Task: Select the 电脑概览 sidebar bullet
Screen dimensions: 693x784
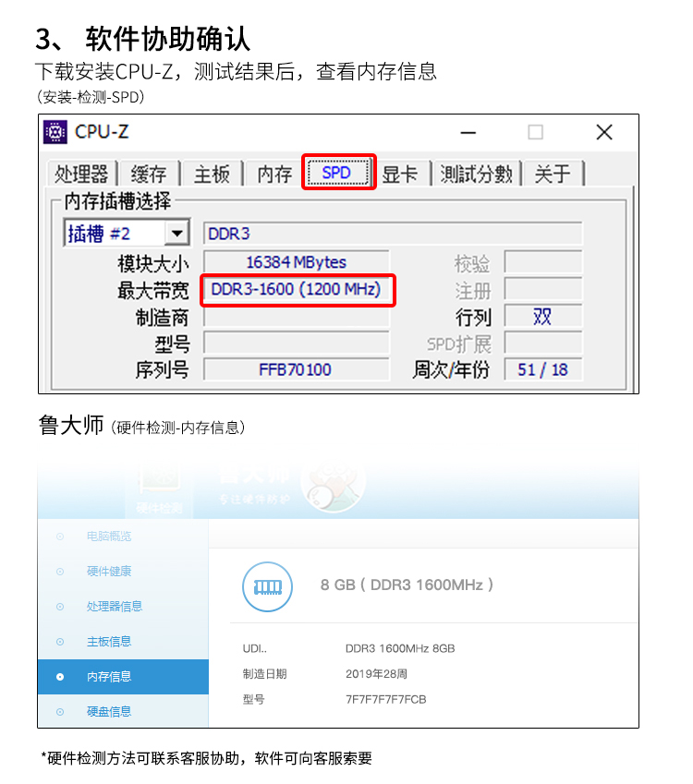Action: point(60,537)
